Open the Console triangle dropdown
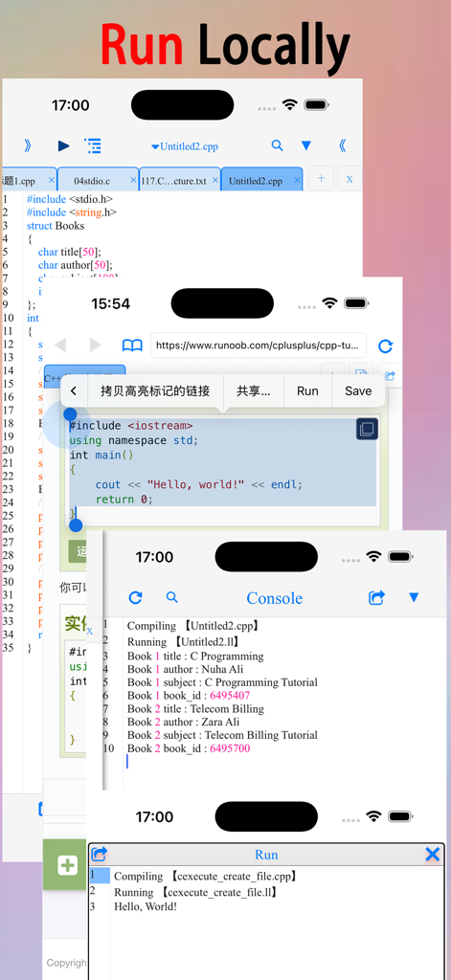 414,598
